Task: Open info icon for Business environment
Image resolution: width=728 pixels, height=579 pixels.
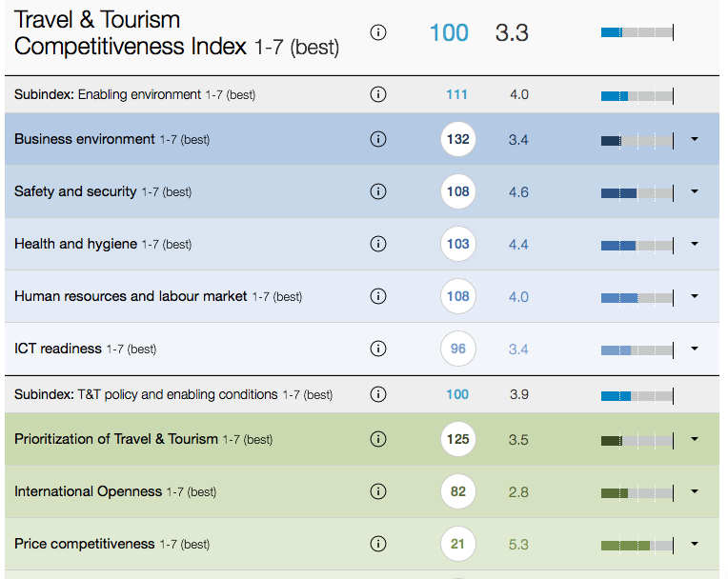Action: (x=377, y=139)
